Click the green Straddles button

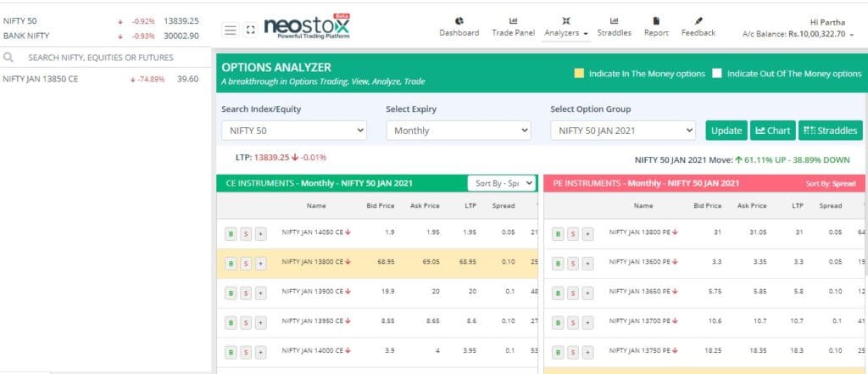831,131
